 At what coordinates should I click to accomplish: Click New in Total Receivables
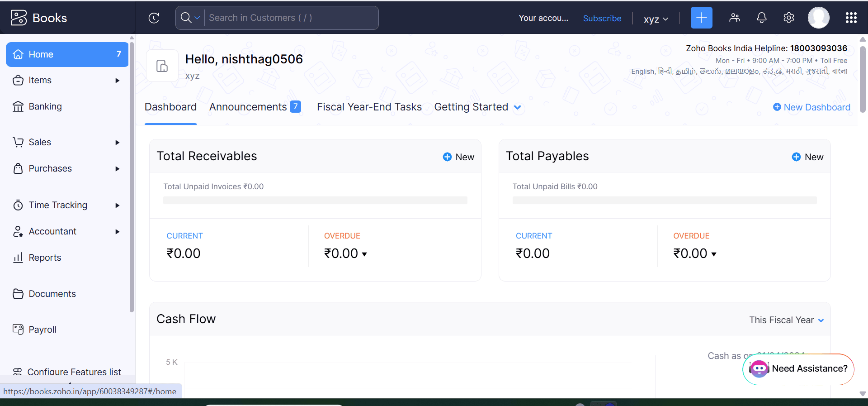pyautogui.click(x=458, y=157)
